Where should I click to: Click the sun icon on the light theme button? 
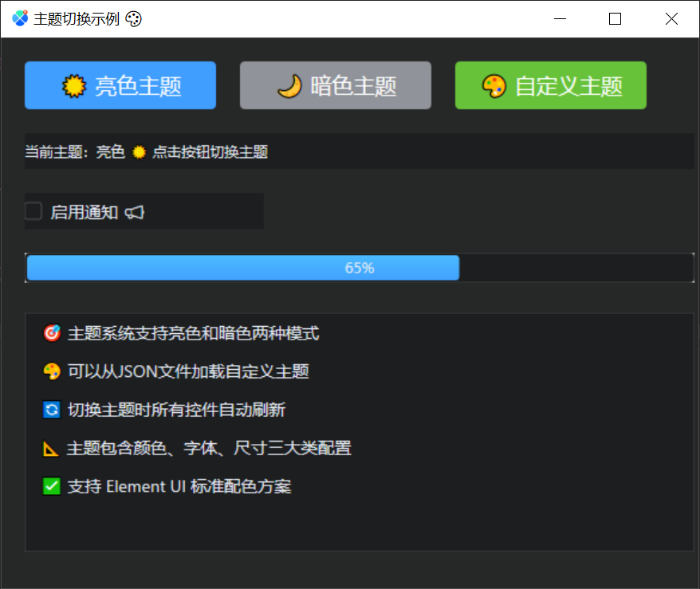click(76, 85)
